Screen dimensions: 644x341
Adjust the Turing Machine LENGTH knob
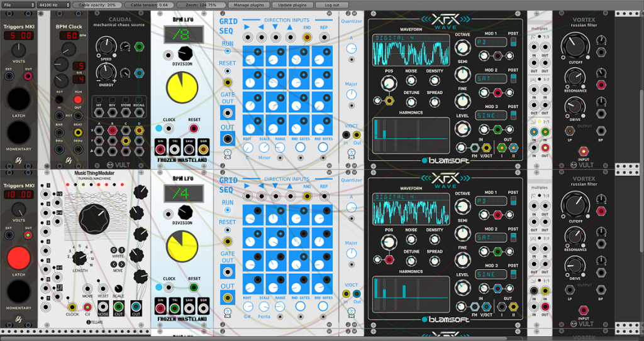click(80, 258)
